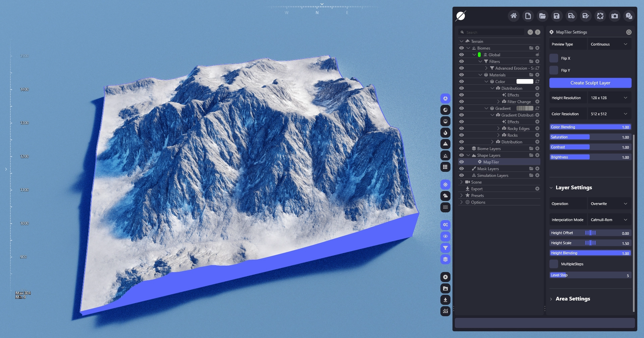
Task: Toggle the clouds icon in viewport sidebar
Action: point(445,196)
